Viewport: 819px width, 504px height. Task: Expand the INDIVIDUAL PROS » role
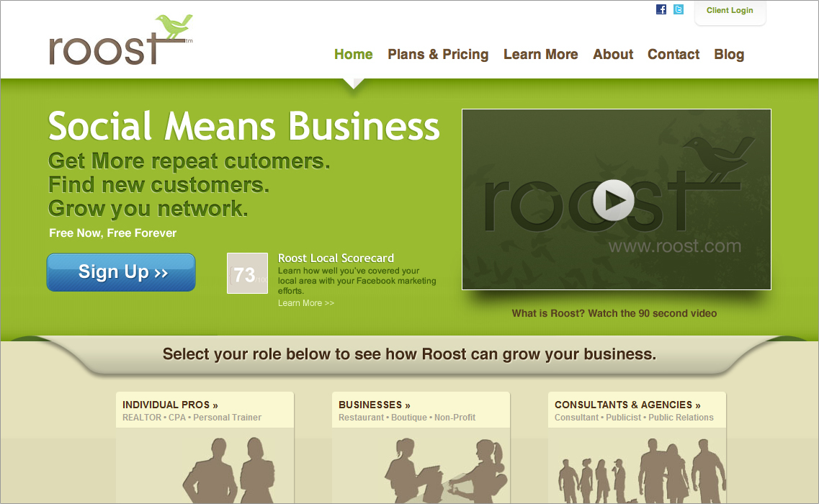pos(170,405)
